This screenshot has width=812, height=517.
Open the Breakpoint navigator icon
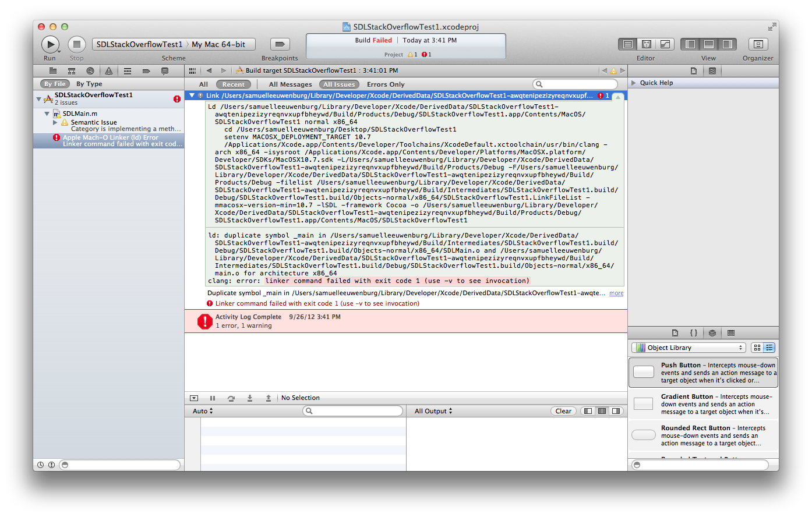pyautogui.click(x=146, y=71)
